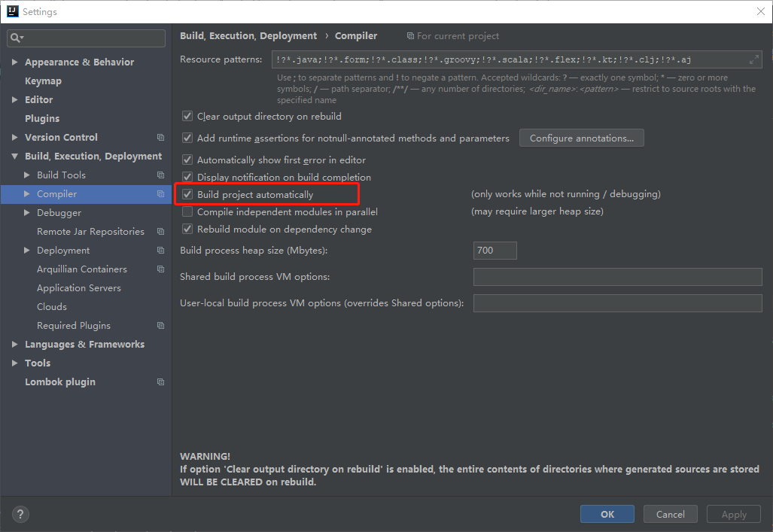Collapse the Build, Execution, Deployment section
The width and height of the screenshot is (773, 532).
[15, 157]
